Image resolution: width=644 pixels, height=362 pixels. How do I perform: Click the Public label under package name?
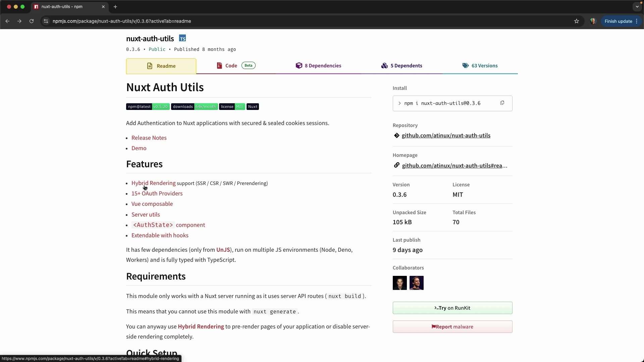click(x=157, y=49)
